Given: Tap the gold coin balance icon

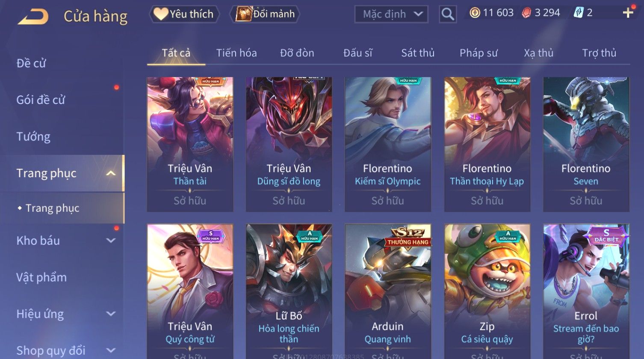Looking at the screenshot, I should [475, 13].
